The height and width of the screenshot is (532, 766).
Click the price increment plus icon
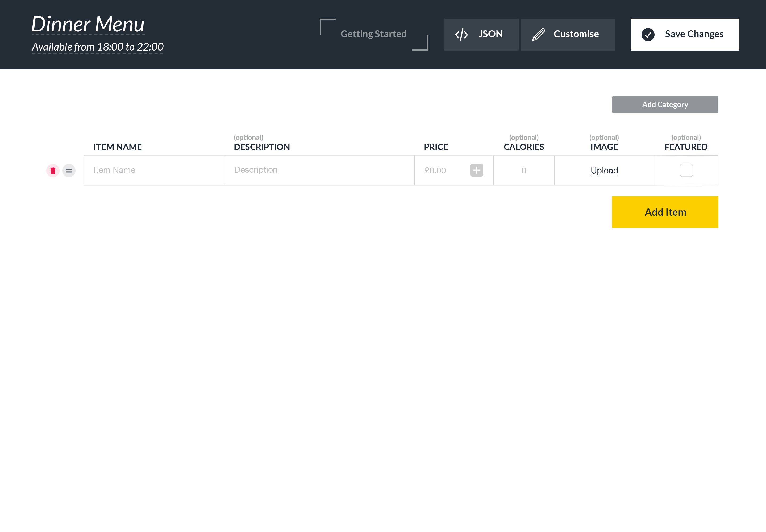point(476,171)
